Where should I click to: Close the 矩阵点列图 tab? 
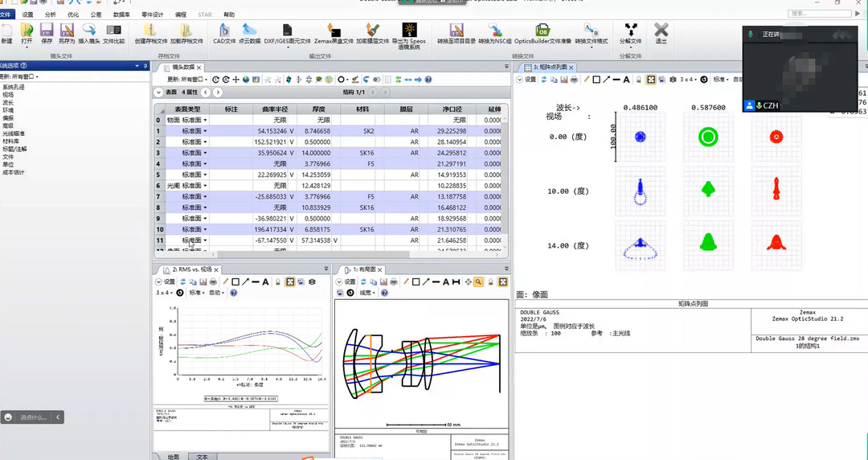[x=571, y=68]
